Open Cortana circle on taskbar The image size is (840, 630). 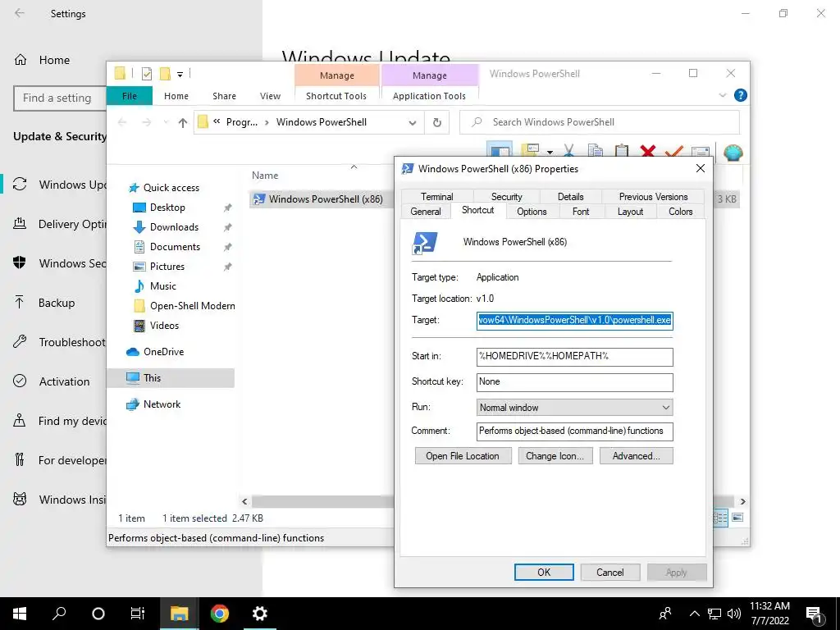point(98,614)
